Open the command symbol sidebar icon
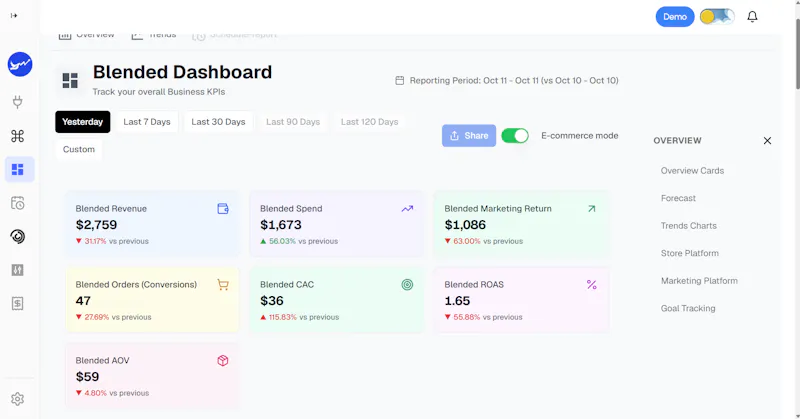This screenshot has height=419, width=800. pos(17,136)
